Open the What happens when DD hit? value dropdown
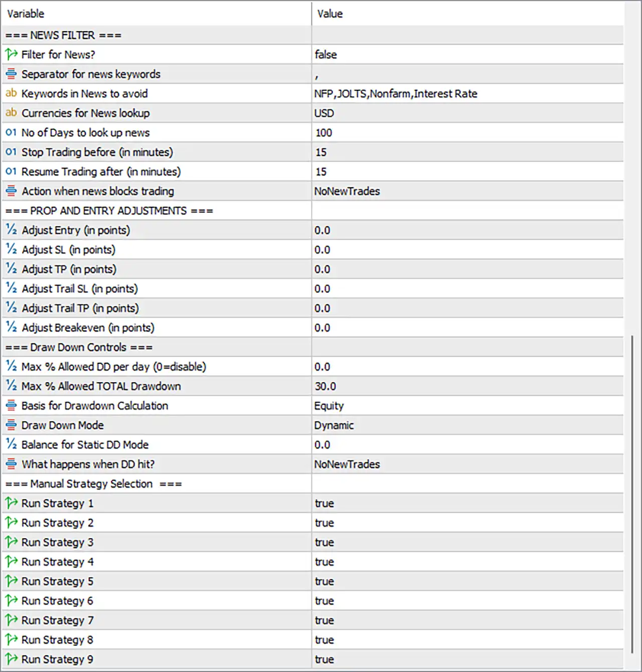Screen dimensions: 642x672 467,464
